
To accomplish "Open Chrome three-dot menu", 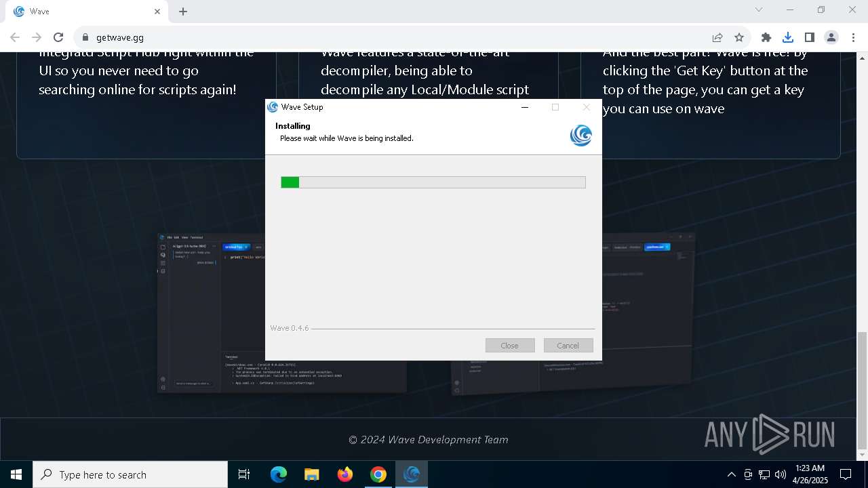I will coord(852,37).
